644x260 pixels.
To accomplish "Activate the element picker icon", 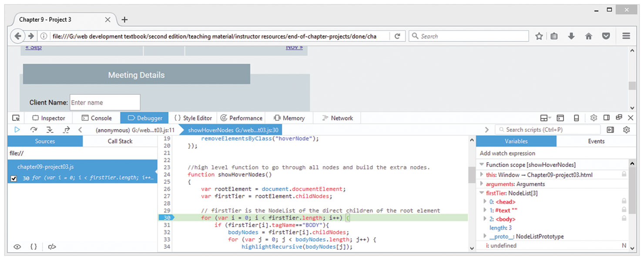I will 16,118.
